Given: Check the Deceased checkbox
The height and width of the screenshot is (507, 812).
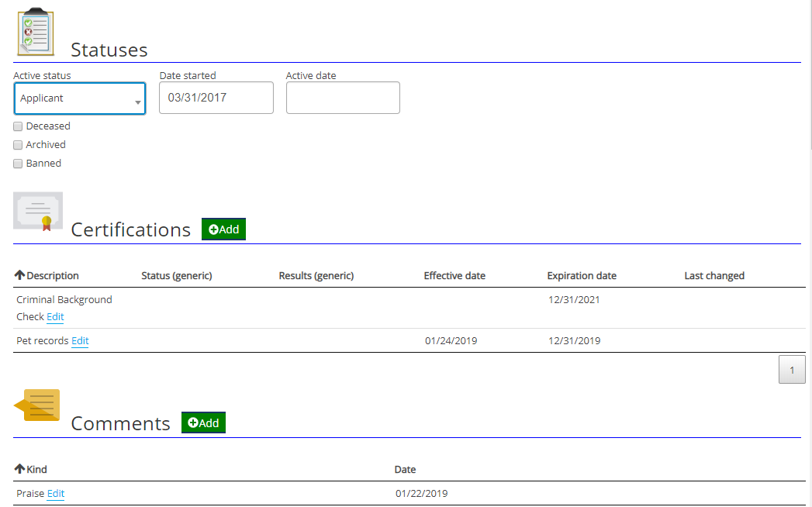Looking at the screenshot, I should point(18,126).
